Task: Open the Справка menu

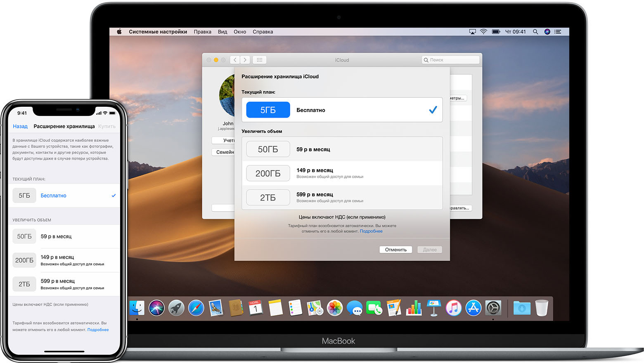Action: click(263, 32)
